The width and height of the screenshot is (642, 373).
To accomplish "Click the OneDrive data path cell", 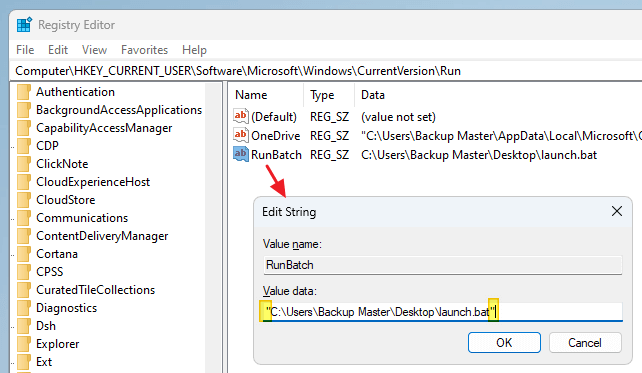I will click(501, 136).
